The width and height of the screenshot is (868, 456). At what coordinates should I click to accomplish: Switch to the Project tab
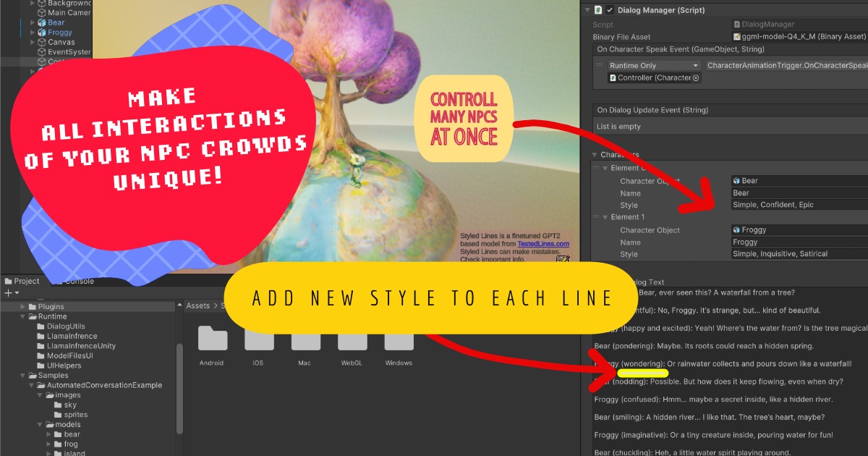22,281
